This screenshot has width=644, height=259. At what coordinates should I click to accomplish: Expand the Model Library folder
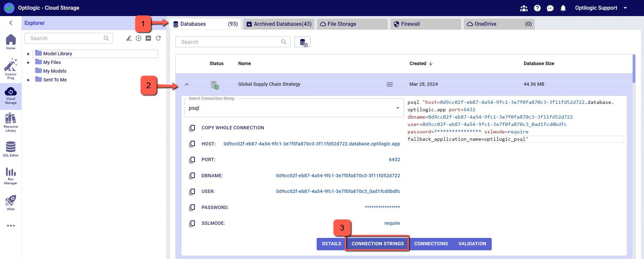point(29,54)
